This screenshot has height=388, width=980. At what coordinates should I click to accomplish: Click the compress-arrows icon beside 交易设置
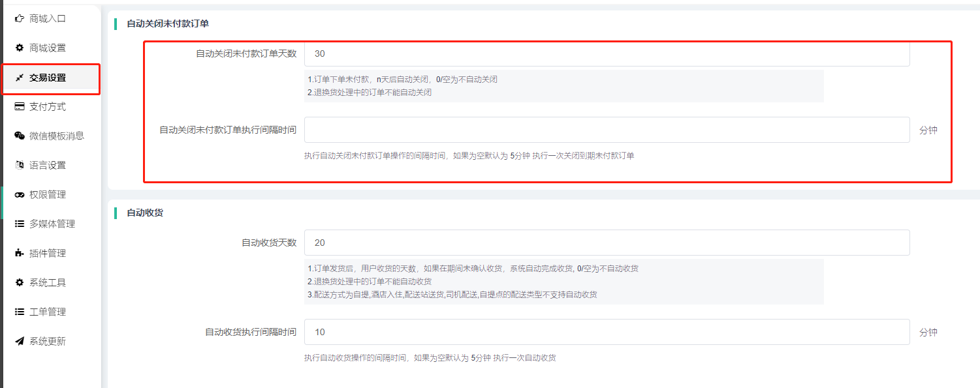(20, 78)
